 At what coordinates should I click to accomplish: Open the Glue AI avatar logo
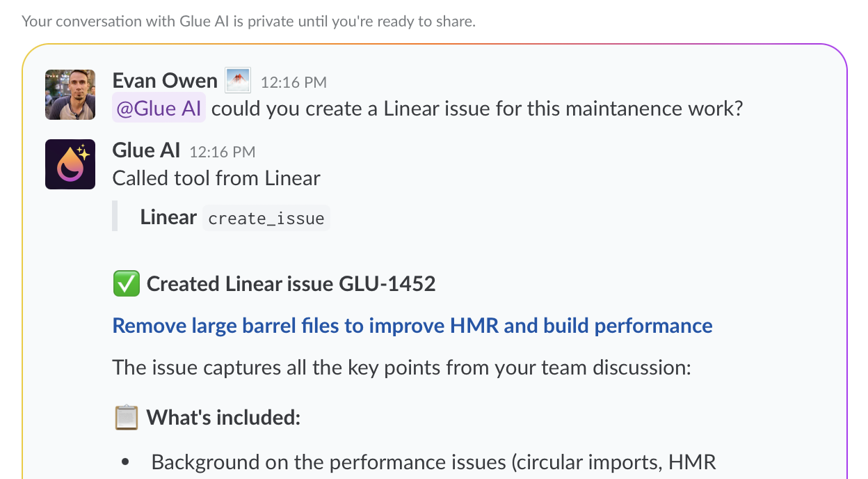click(70, 164)
